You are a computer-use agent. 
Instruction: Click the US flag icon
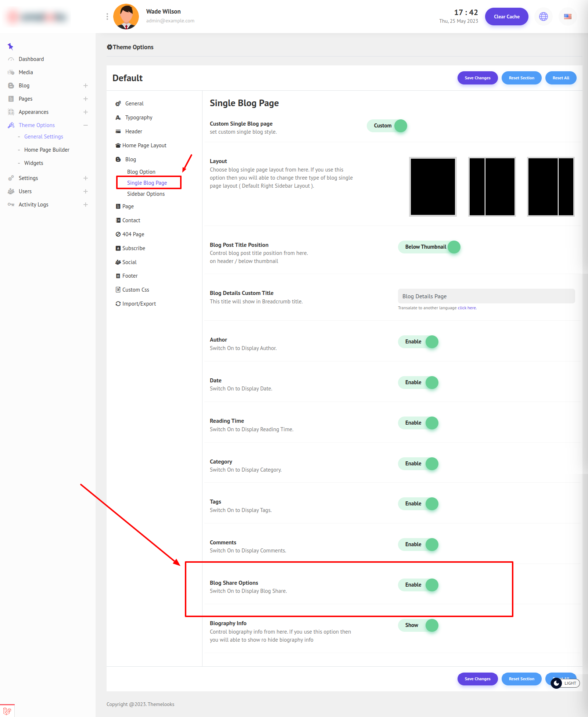pos(567,17)
